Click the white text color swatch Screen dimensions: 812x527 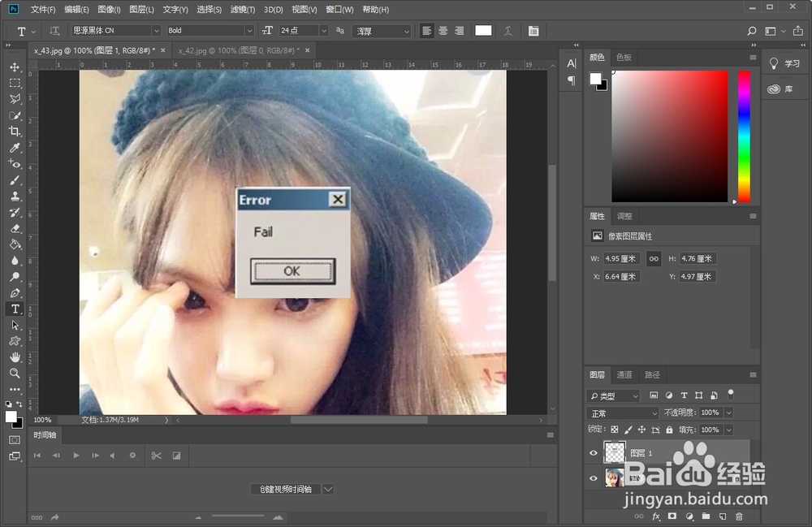pyautogui.click(x=483, y=31)
